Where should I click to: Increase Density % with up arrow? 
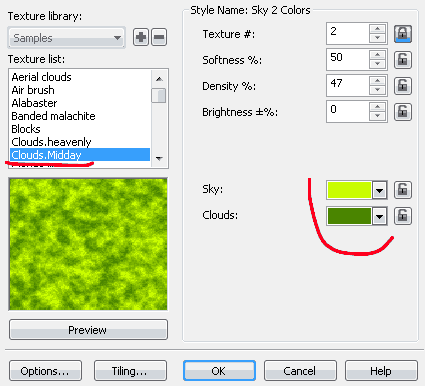point(377,81)
